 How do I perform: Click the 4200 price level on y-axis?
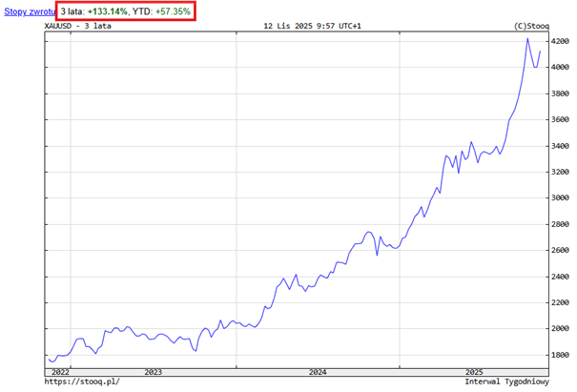coord(564,41)
